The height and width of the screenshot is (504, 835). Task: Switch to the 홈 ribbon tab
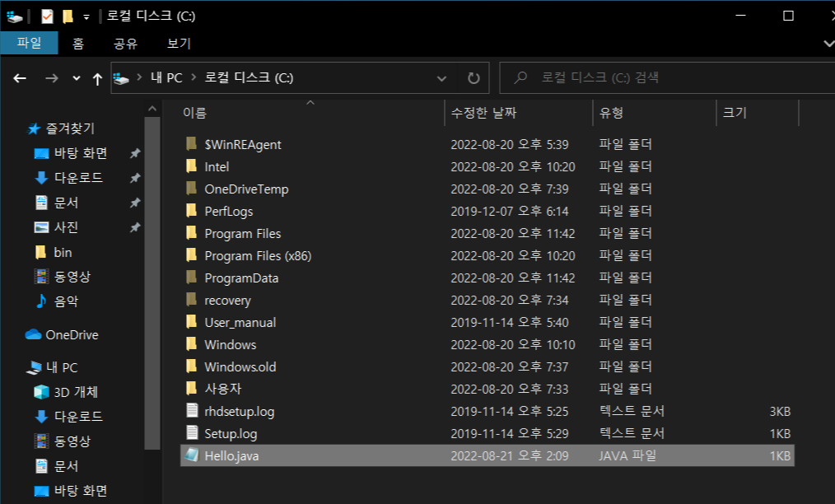[x=78, y=43]
